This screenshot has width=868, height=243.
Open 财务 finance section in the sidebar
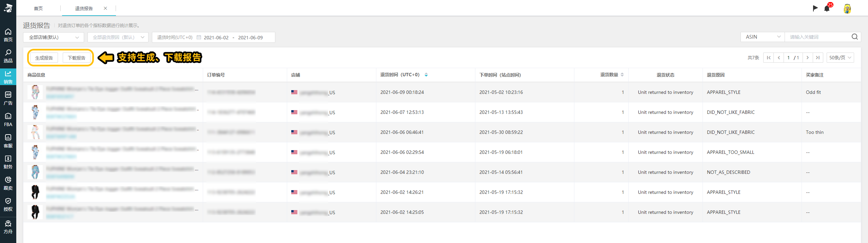click(x=8, y=162)
